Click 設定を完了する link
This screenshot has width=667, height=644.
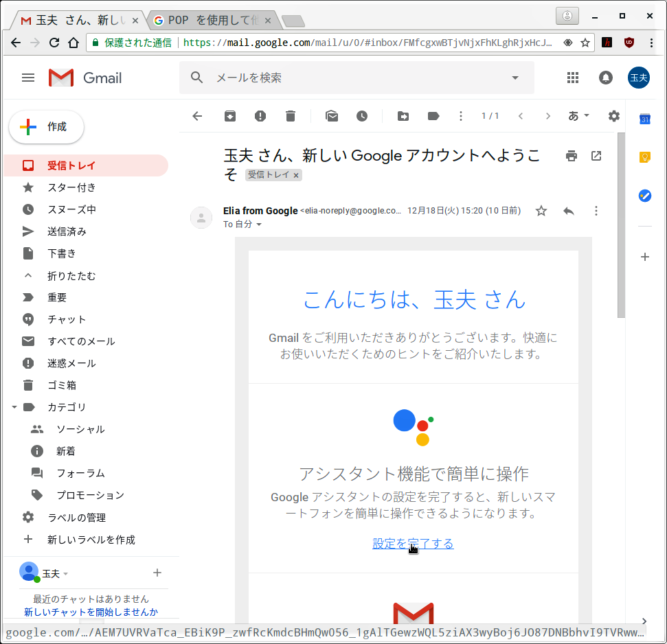pyautogui.click(x=413, y=544)
